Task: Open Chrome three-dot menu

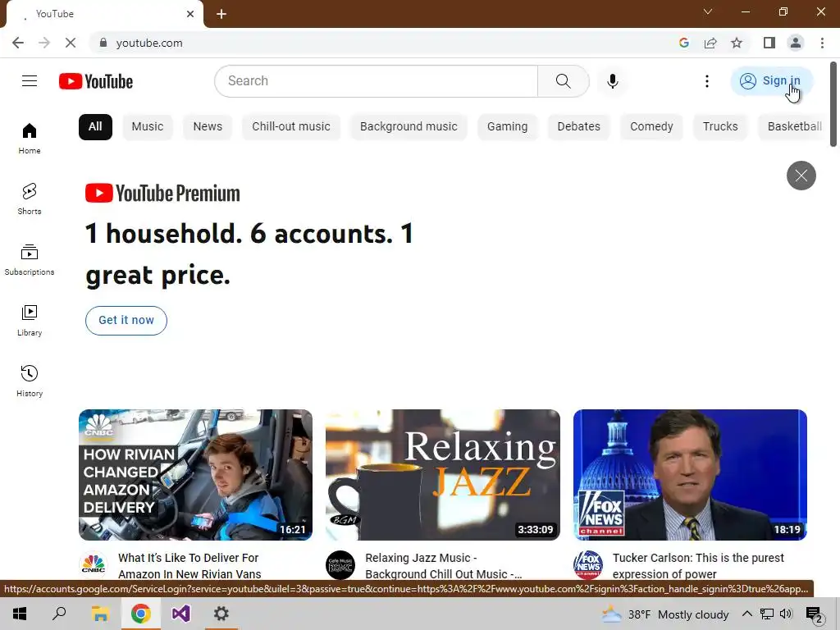Action: tap(822, 43)
